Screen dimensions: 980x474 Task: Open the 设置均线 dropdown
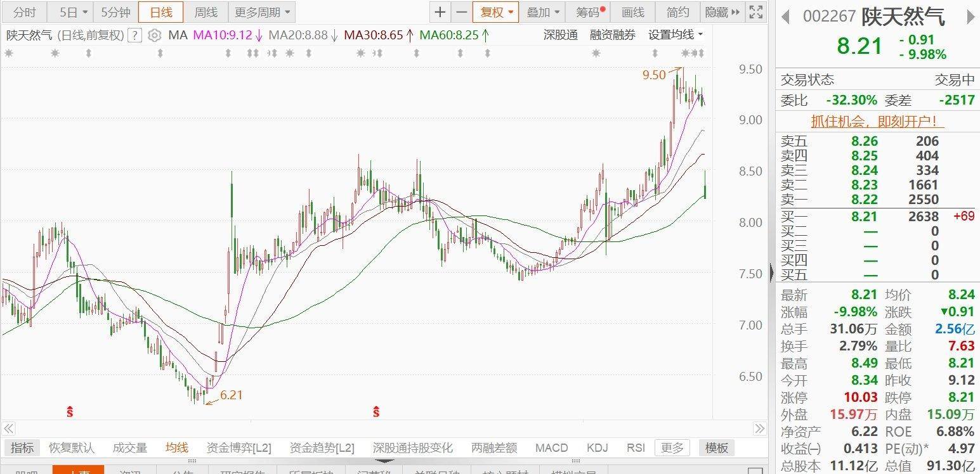pyautogui.click(x=676, y=35)
